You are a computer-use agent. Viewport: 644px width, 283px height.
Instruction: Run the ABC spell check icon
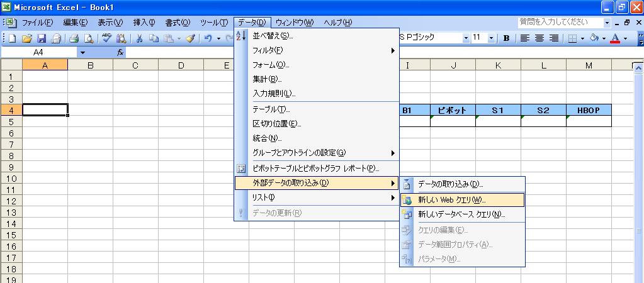(x=107, y=38)
